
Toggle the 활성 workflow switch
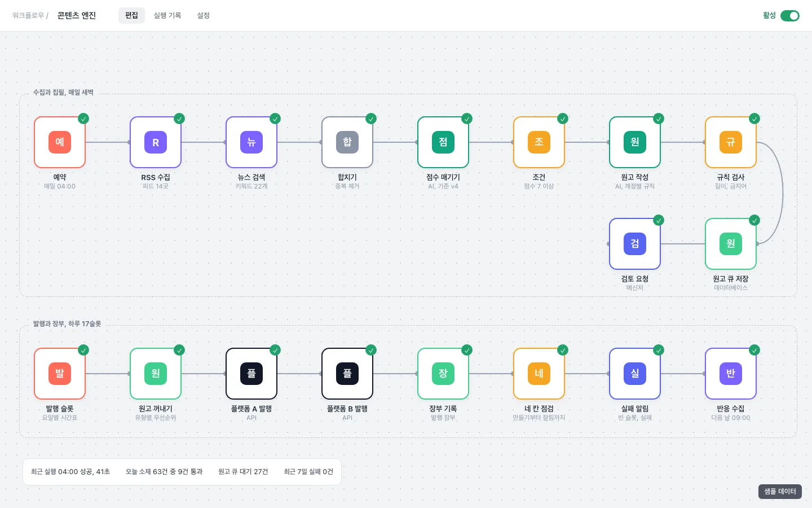pos(789,16)
